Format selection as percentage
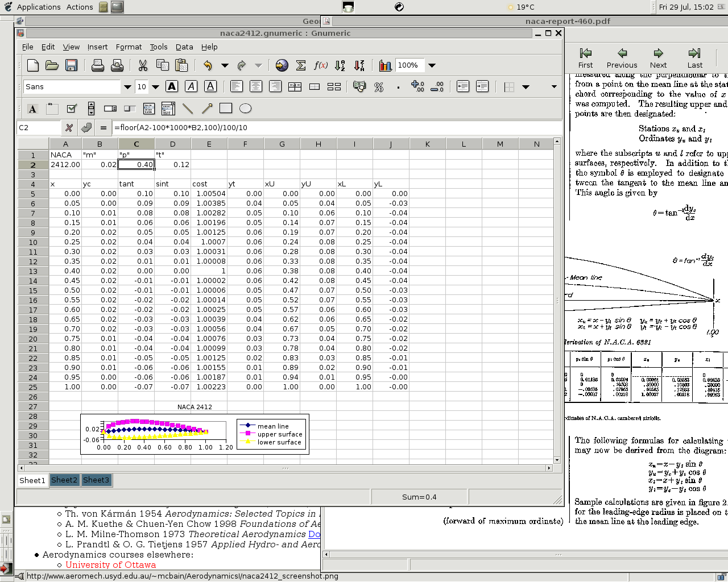 point(379,87)
